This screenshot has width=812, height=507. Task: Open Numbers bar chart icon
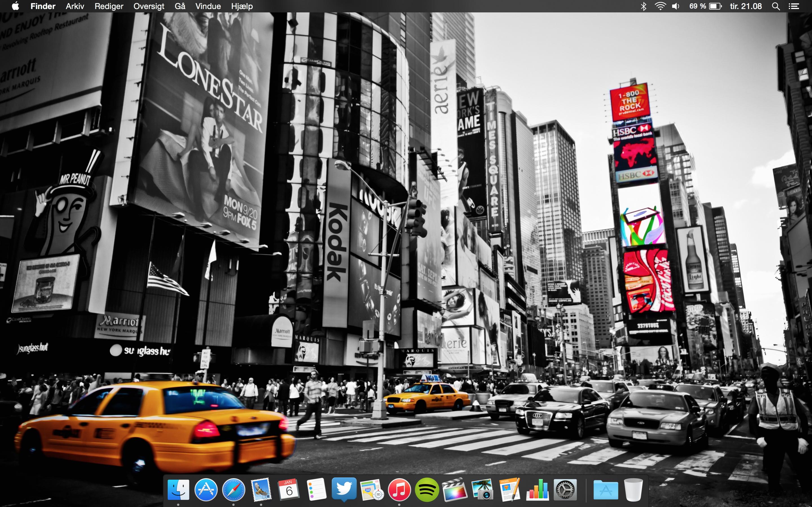click(x=537, y=490)
